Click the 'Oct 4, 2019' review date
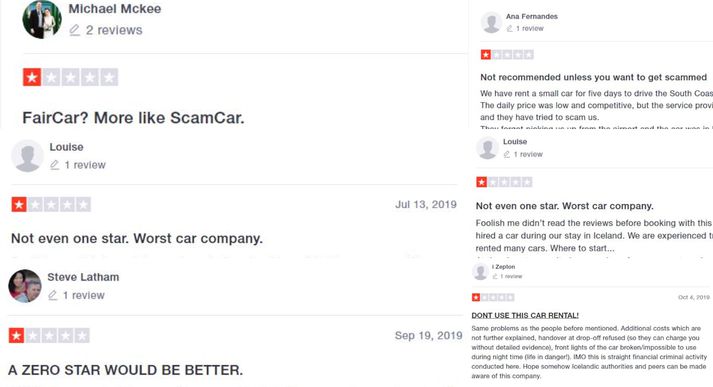The height and width of the screenshot is (387, 713). [x=693, y=297]
